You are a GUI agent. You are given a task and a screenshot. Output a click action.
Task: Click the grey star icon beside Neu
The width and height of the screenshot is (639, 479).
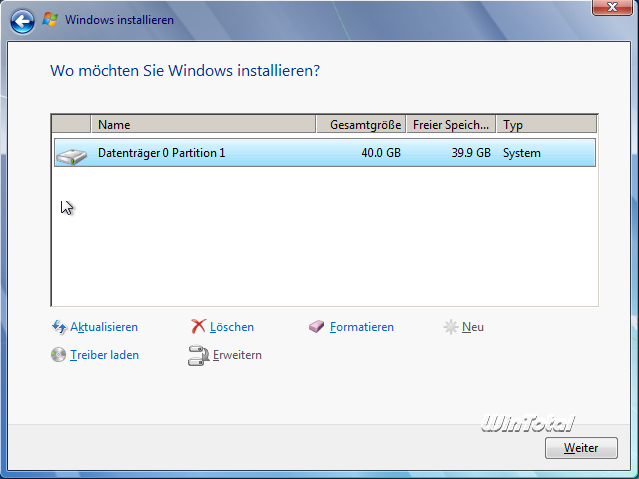[x=451, y=327]
